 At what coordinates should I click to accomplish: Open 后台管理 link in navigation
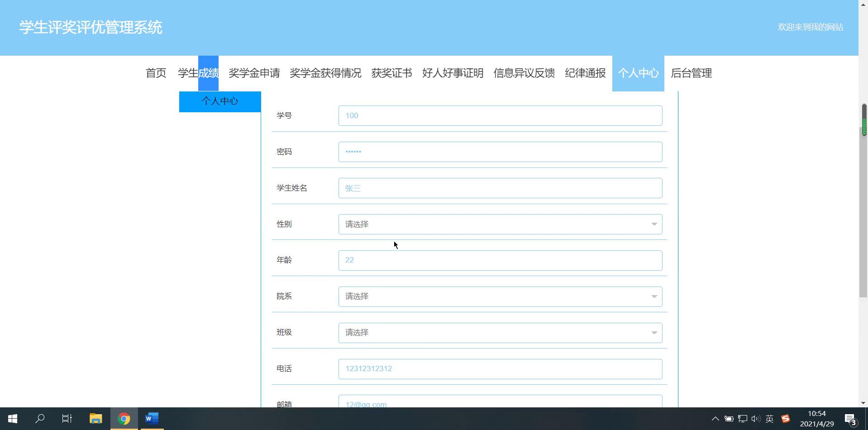(x=691, y=73)
